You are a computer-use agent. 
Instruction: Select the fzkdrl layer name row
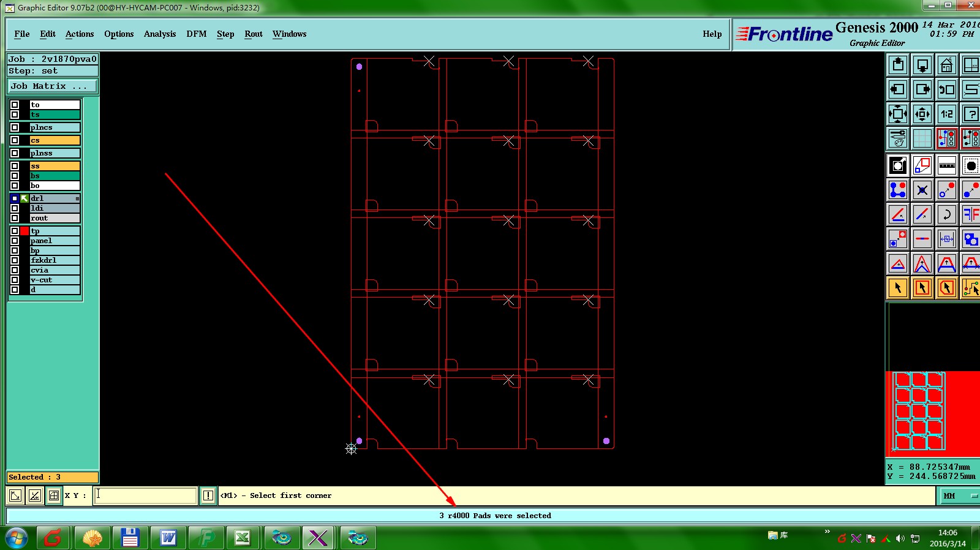[x=55, y=260]
